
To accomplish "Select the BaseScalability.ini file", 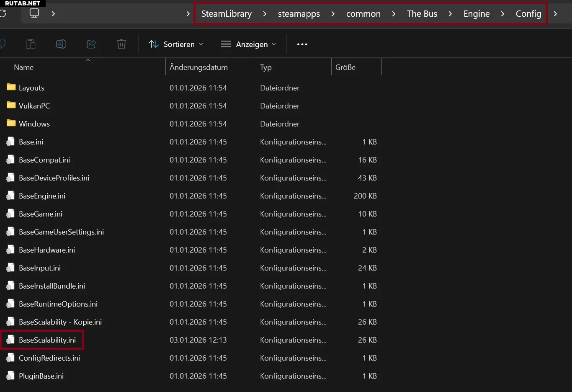I will pos(47,340).
